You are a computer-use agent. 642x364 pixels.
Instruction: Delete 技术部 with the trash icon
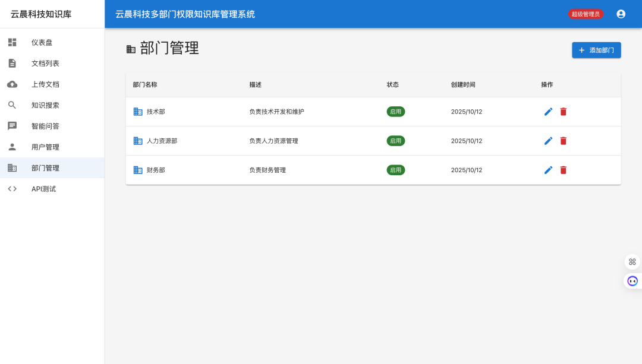[563, 112]
